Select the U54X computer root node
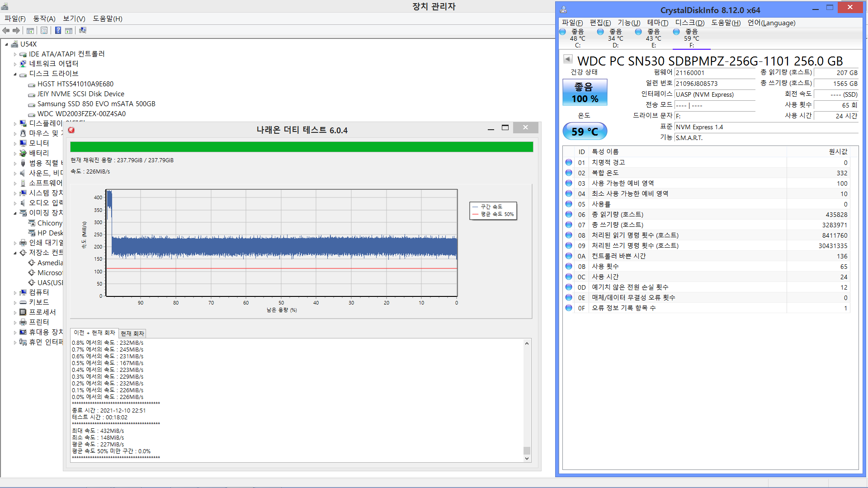The image size is (868, 488). click(28, 44)
